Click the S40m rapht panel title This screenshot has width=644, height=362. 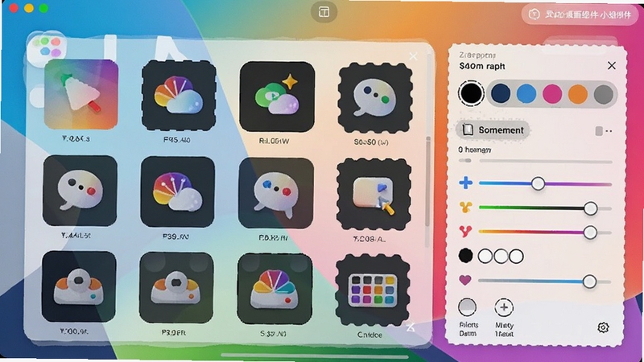click(482, 66)
